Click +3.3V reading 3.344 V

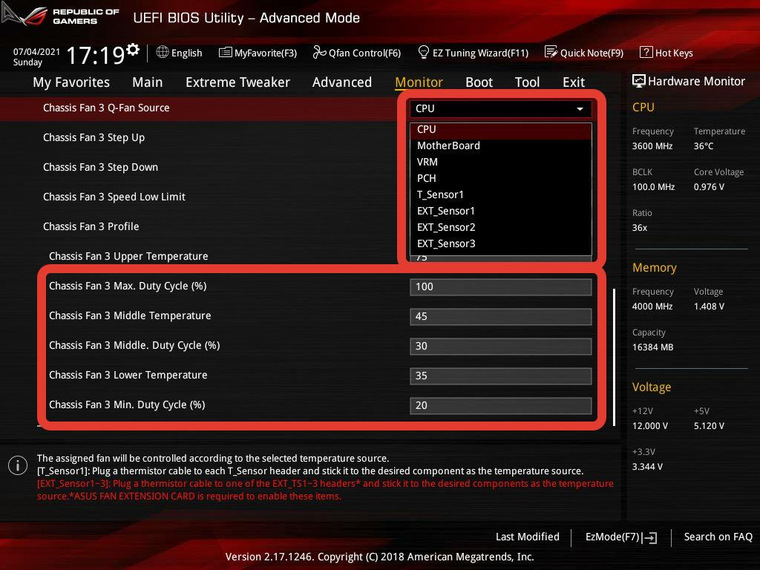[x=648, y=467]
